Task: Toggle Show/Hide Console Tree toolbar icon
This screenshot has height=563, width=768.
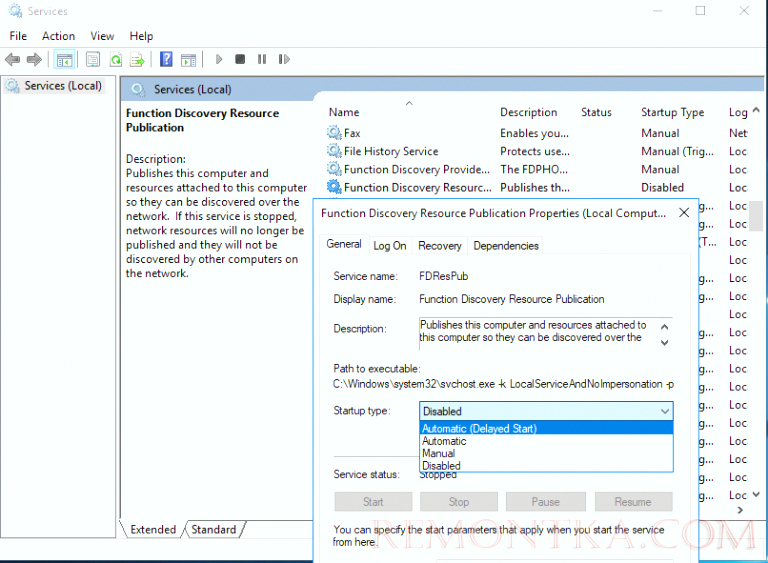Action: [x=64, y=60]
